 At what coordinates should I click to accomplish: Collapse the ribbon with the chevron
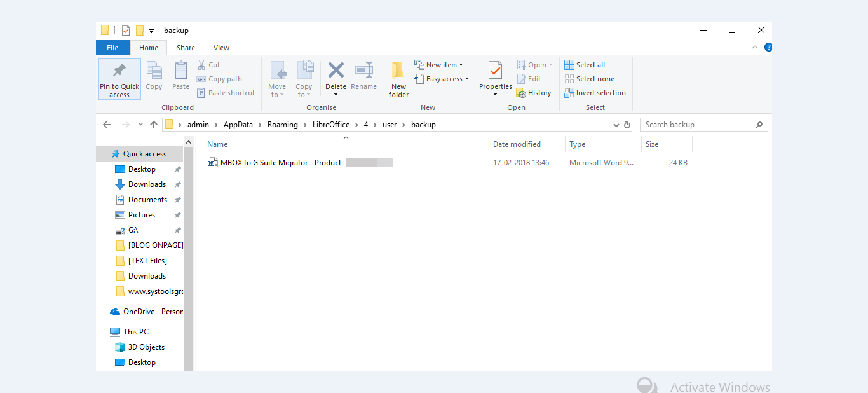tap(755, 47)
